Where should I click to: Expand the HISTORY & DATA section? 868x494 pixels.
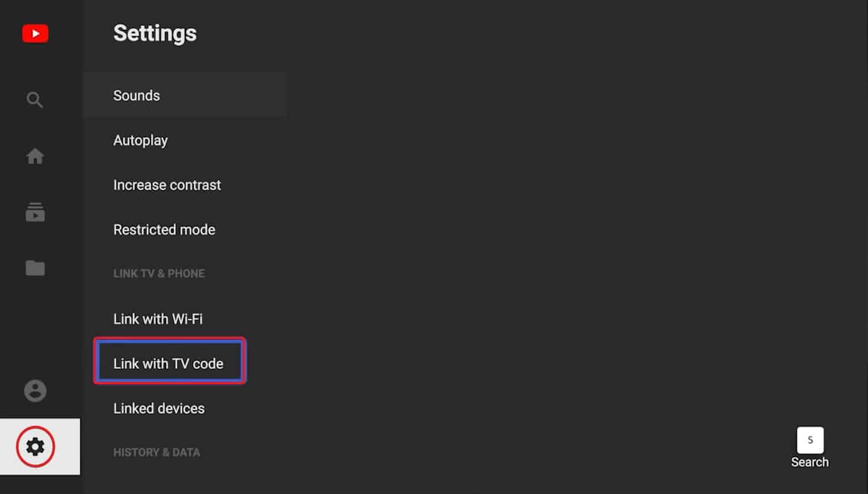coord(157,452)
